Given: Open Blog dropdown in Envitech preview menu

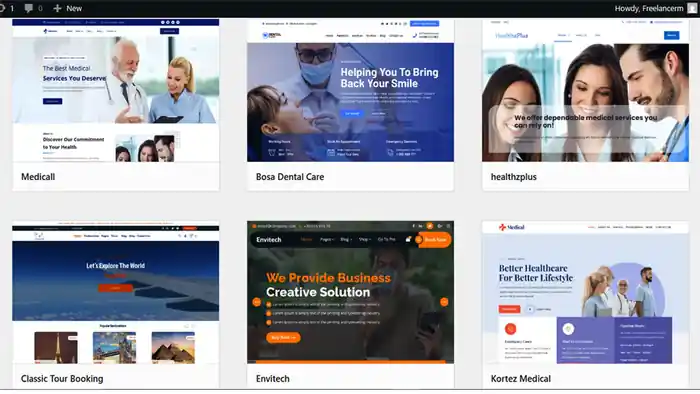Looking at the screenshot, I should [346, 240].
